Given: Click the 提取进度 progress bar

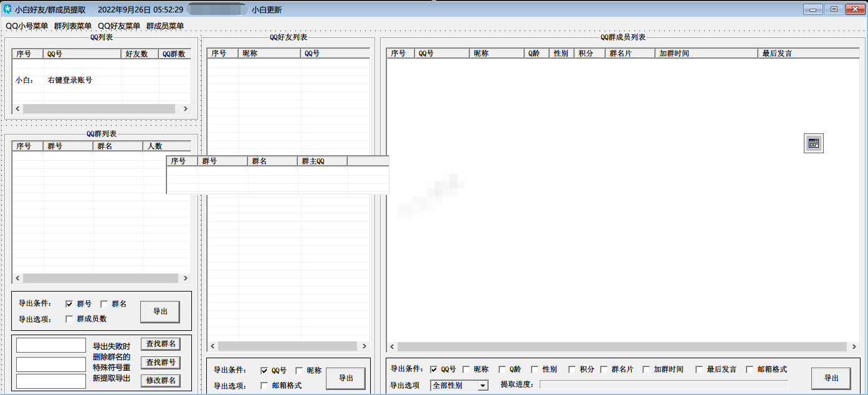Looking at the screenshot, I should [x=664, y=385].
